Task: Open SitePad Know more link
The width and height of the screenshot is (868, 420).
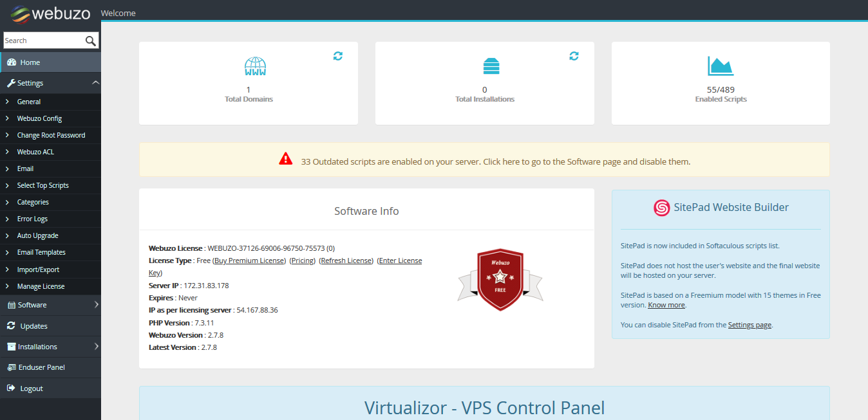Action: pyautogui.click(x=666, y=305)
